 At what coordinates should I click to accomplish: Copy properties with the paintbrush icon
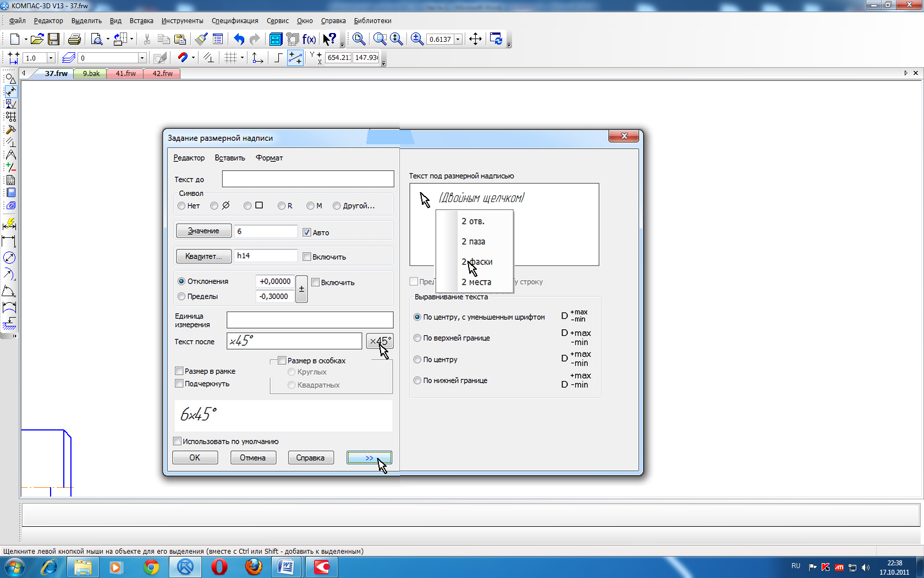point(201,39)
